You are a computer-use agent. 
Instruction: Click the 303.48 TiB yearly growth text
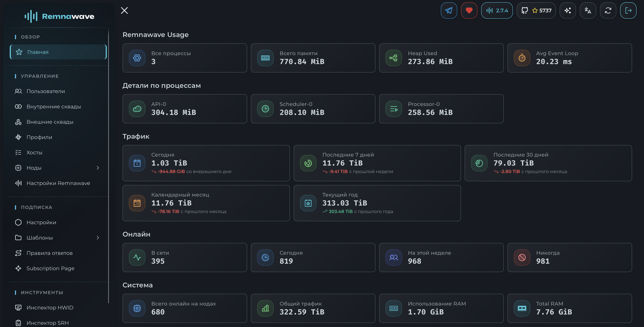341,211
